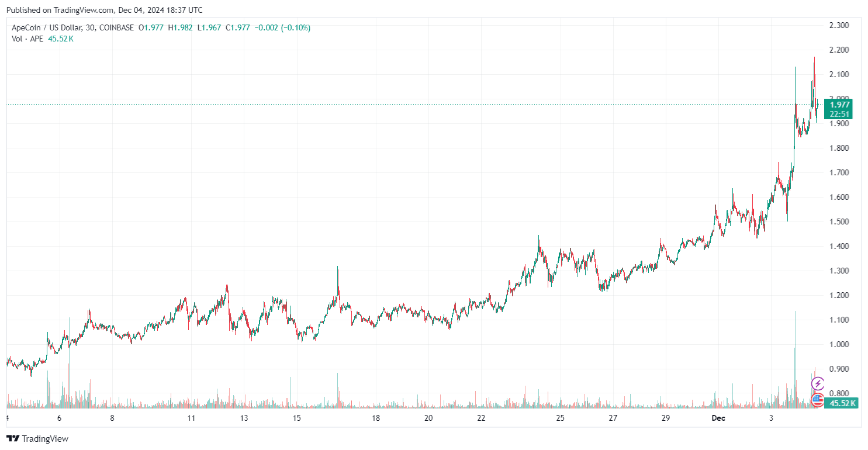868x450 pixels.
Task: Click the 22:51 countdown under the price tag
Action: click(839, 114)
